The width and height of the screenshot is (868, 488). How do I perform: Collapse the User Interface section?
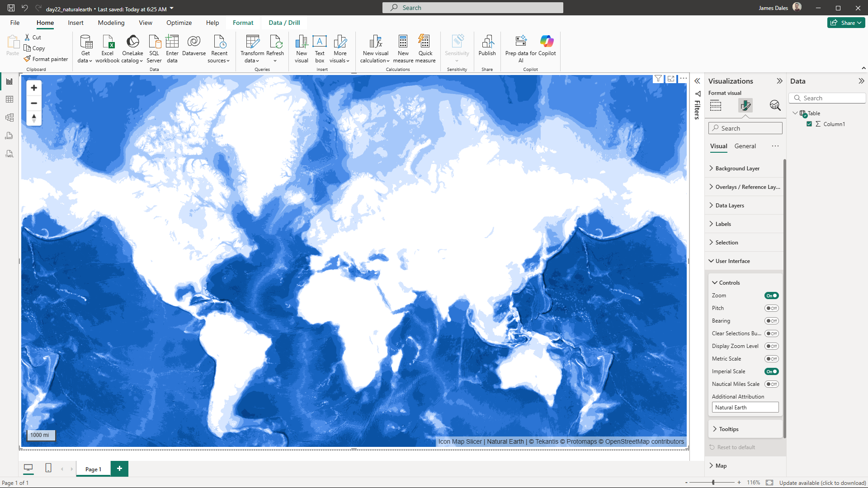732,261
